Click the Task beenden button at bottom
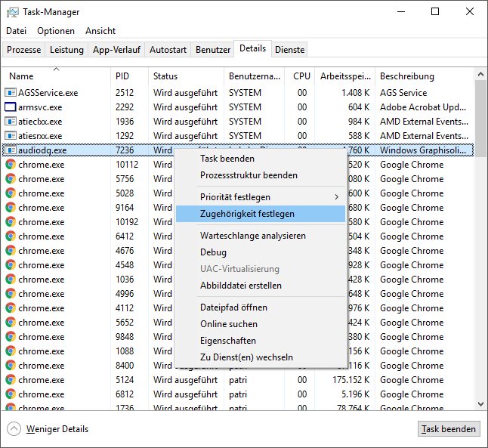The height and width of the screenshot is (448, 488). coord(449,429)
